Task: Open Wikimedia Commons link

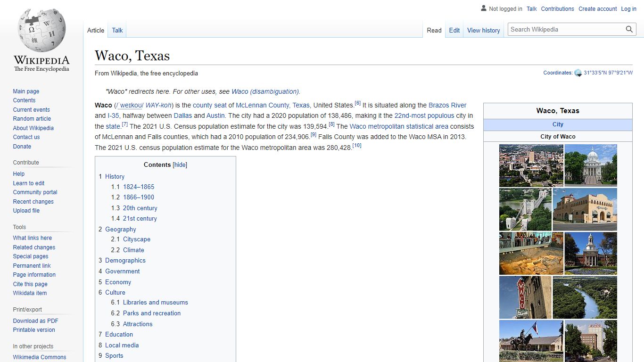Action: pyautogui.click(x=40, y=357)
